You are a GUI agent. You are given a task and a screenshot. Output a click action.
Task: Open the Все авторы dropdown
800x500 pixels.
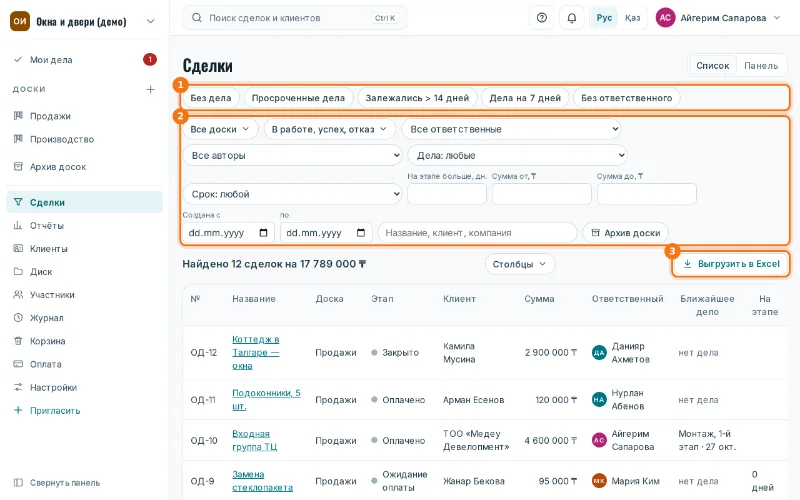292,155
